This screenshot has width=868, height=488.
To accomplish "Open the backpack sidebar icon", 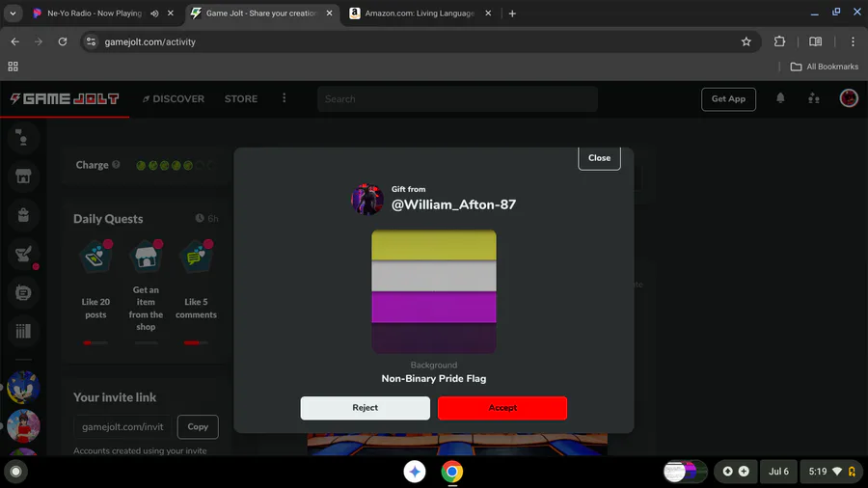I will pos(23,215).
